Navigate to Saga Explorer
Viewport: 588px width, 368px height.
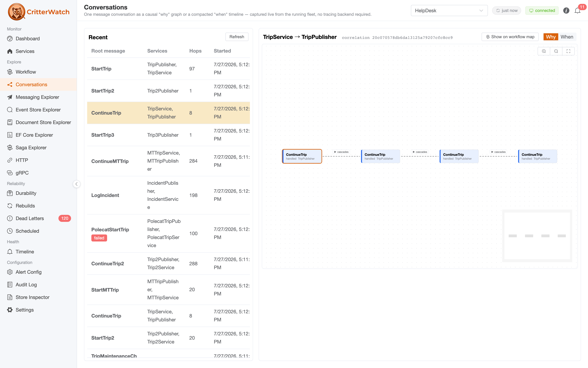point(38,148)
